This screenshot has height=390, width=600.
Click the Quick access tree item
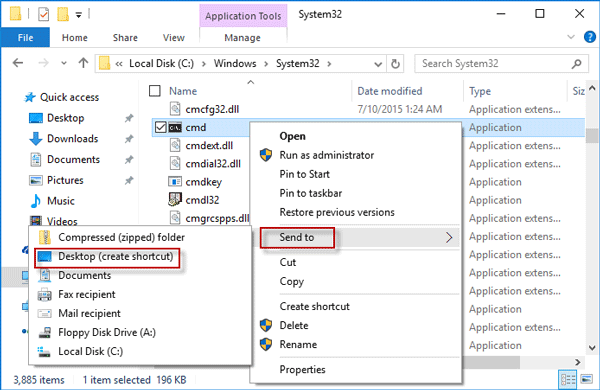69,97
